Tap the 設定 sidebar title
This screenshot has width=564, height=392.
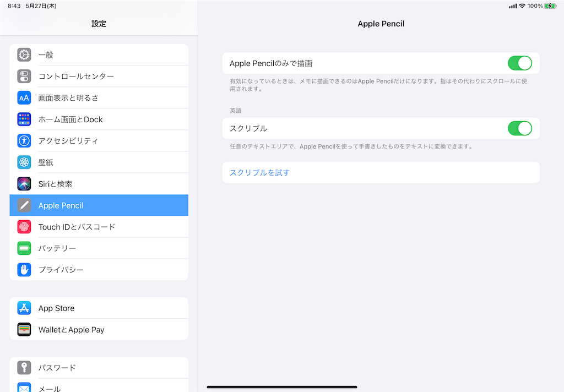coord(99,24)
